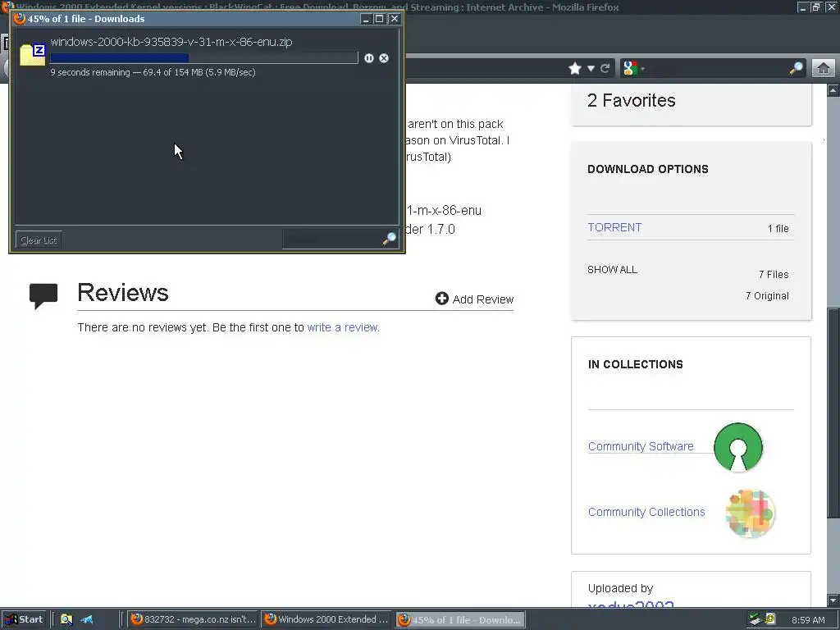Click the Community Collections thumbnail image
Screen dimensions: 840x630
click(750, 513)
